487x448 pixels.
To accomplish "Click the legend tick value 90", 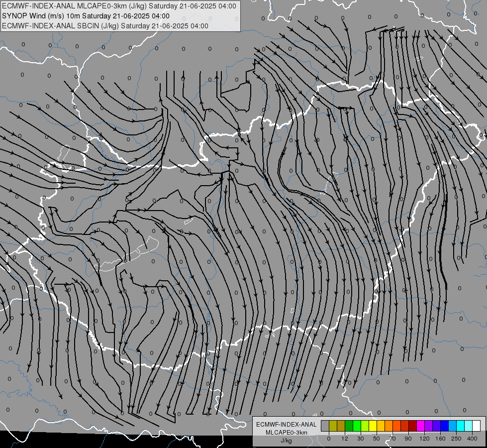I will click(x=408, y=439).
